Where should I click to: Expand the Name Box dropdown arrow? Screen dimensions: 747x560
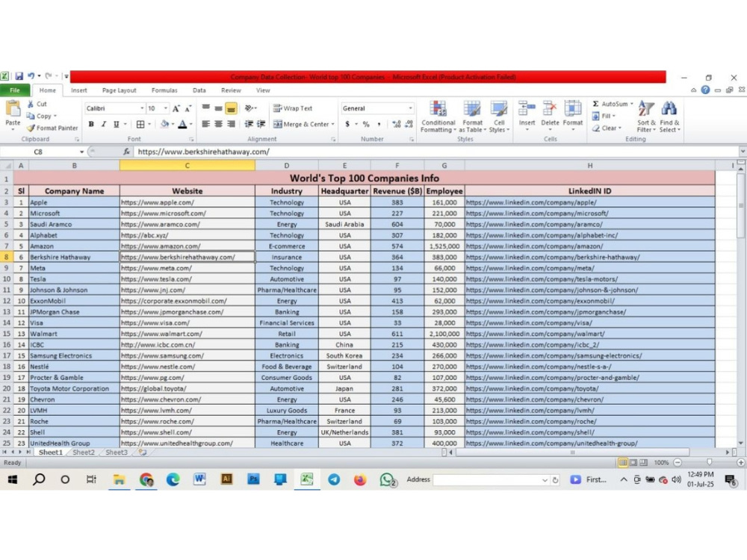[82, 152]
